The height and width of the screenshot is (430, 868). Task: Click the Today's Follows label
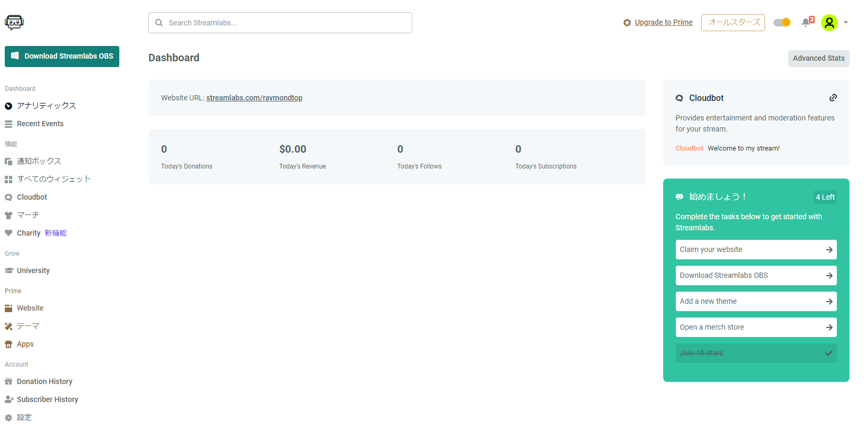[x=420, y=166]
